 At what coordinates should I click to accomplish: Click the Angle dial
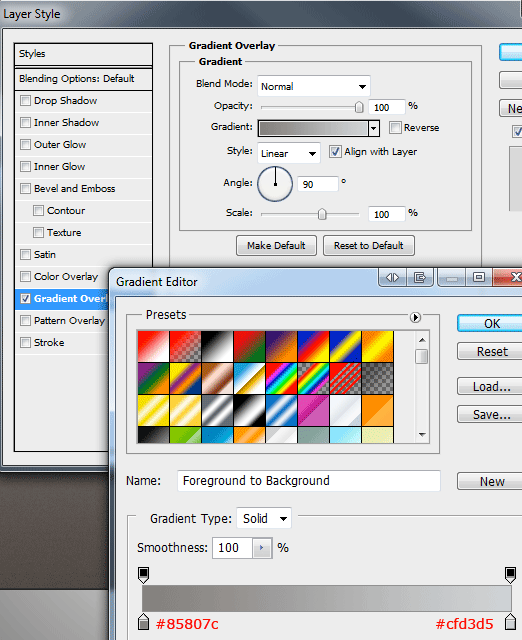(275, 184)
